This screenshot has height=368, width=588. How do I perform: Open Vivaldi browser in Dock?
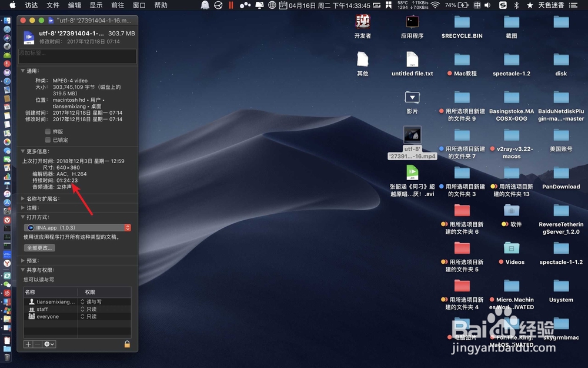click(7, 220)
